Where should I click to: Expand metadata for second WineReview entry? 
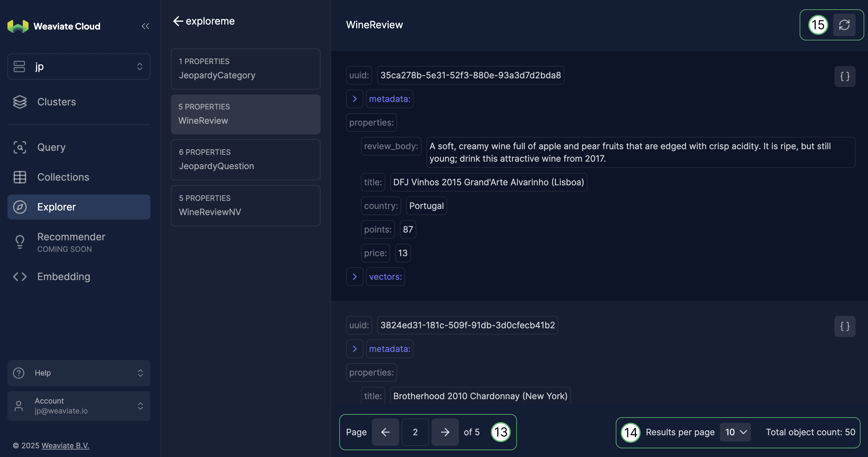[x=355, y=349]
